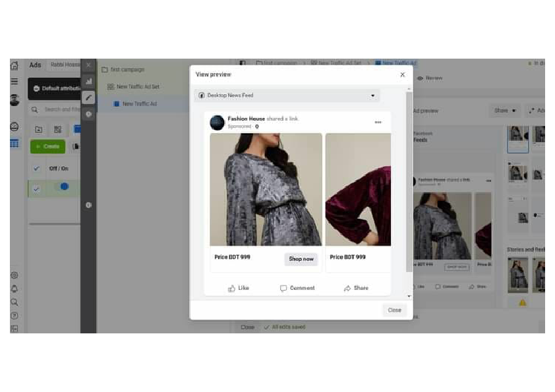
Task: Click New Traffic Ad Set breadcrumb
Action: pyautogui.click(x=336, y=63)
